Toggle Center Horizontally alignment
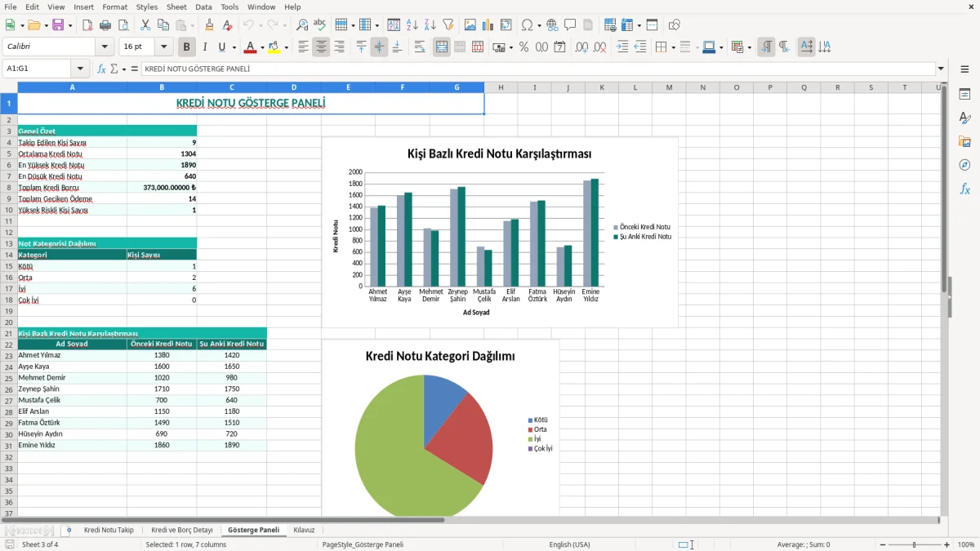 click(321, 47)
